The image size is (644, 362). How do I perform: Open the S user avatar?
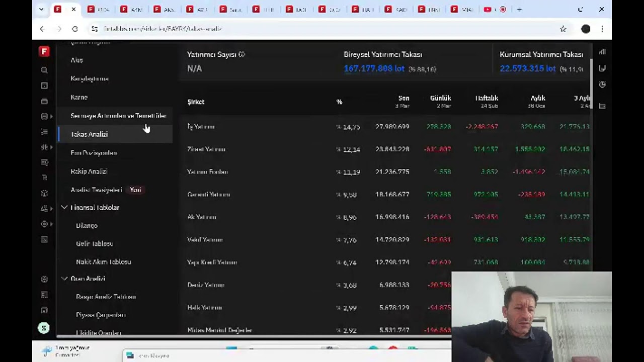(x=44, y=328)
